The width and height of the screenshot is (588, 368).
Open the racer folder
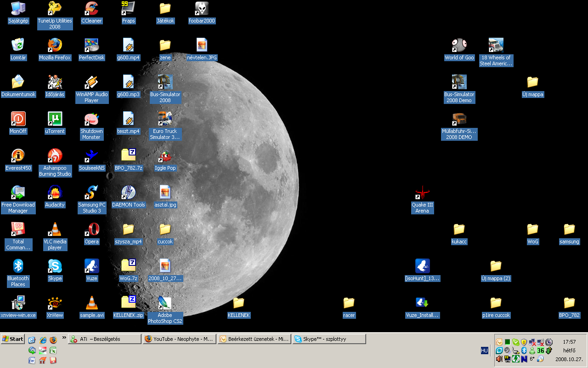click(349, 307)
